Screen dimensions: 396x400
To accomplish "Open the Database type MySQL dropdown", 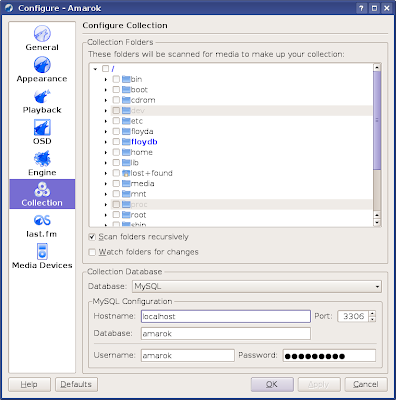I will point(257,286).
